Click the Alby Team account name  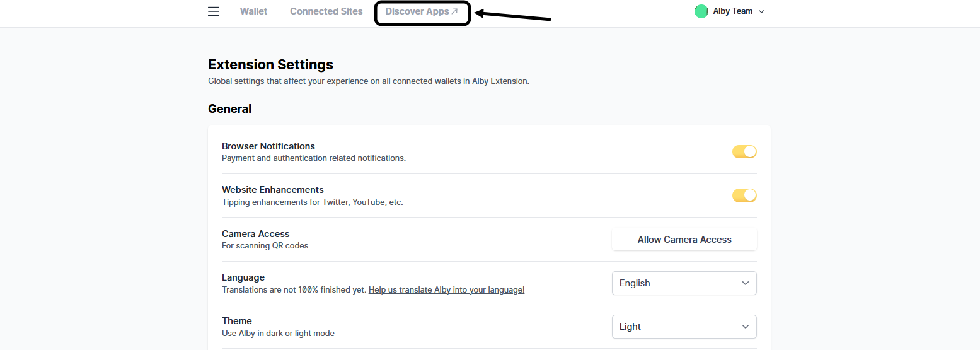coord(732,11)
